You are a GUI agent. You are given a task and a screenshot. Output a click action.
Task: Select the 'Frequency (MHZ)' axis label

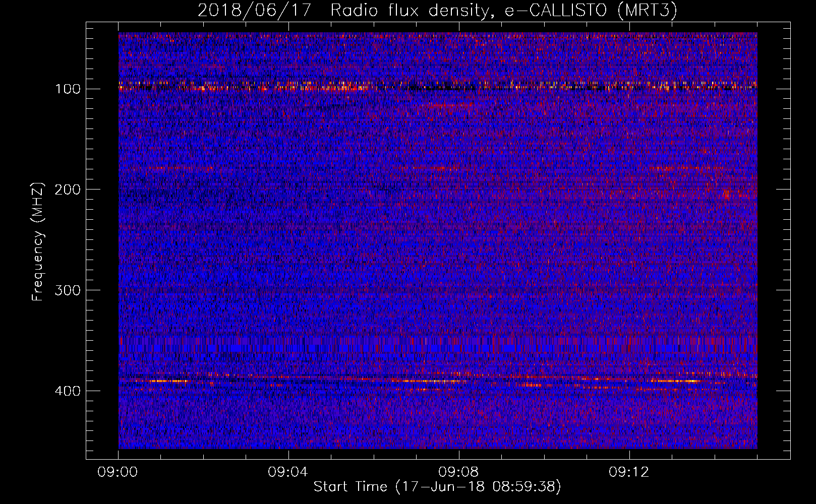(38, 242)
